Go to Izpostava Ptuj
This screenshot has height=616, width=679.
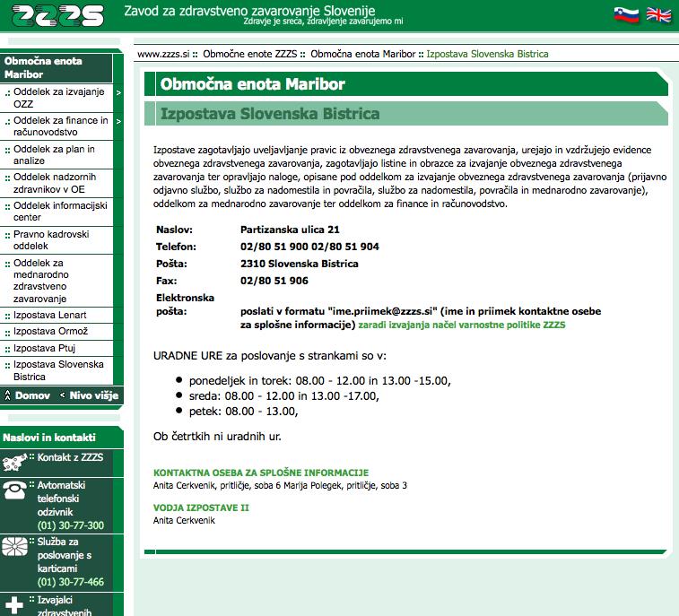coord(44,348)
